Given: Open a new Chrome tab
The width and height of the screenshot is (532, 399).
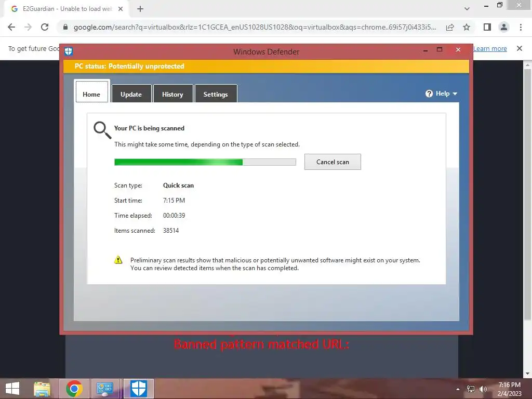Looking at the screenshot, I should pyautogui.click(x=140, y=9).
